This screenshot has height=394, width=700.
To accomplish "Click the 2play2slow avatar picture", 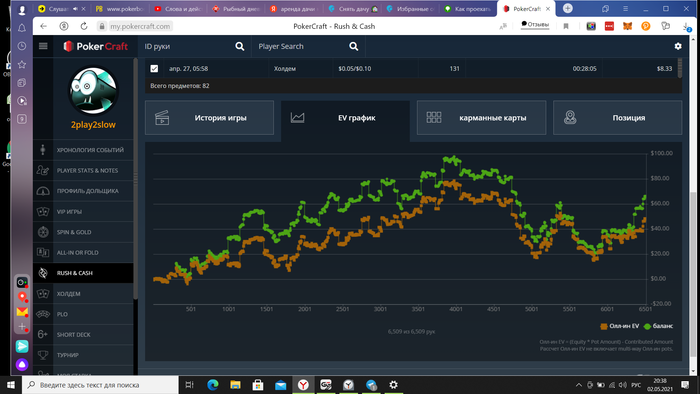I will click(x=93, y=91).
